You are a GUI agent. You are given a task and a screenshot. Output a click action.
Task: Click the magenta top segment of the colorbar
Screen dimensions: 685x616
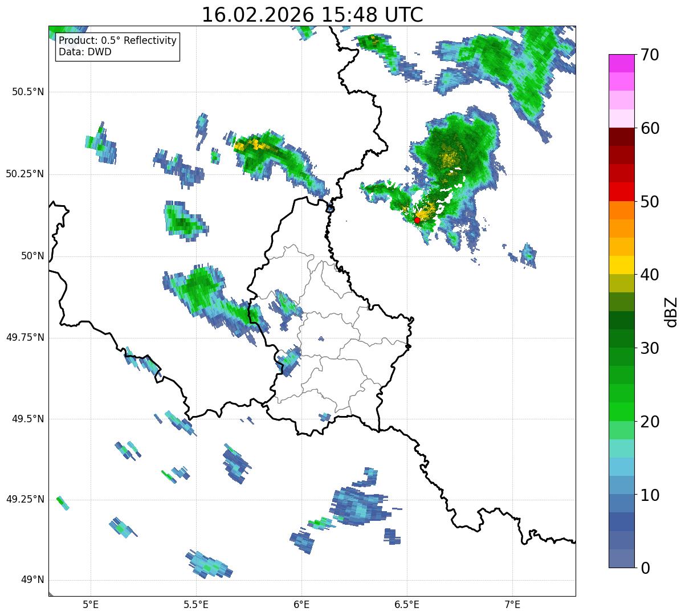click(x=621, y=64)
